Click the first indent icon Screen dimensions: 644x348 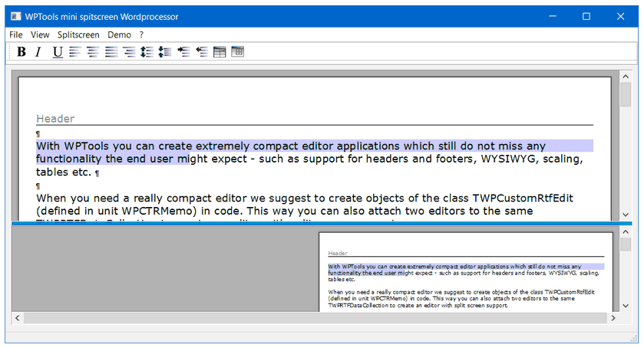coord(183,52)
